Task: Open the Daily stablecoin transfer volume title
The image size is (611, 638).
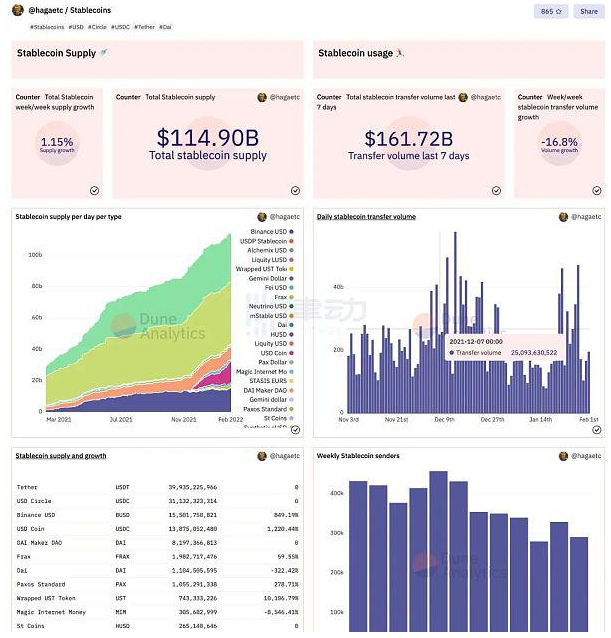Action: tap(366, 216)
